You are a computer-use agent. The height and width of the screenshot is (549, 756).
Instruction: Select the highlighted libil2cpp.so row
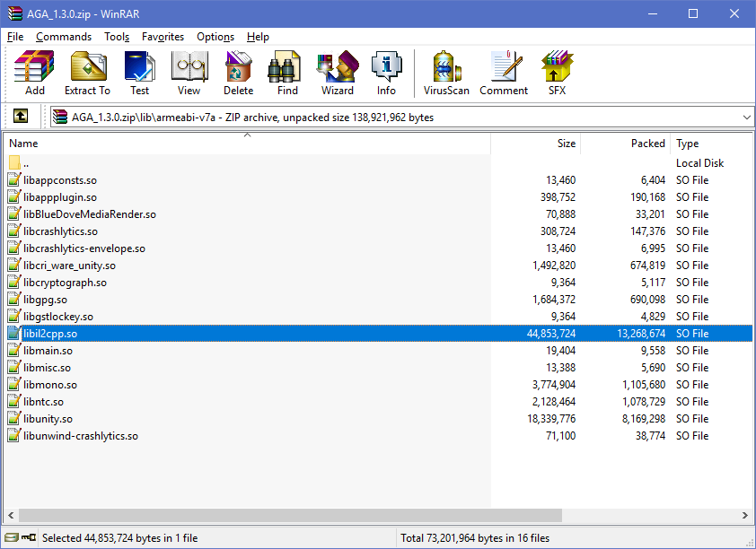pyautogui.click(x=378, y=333)
